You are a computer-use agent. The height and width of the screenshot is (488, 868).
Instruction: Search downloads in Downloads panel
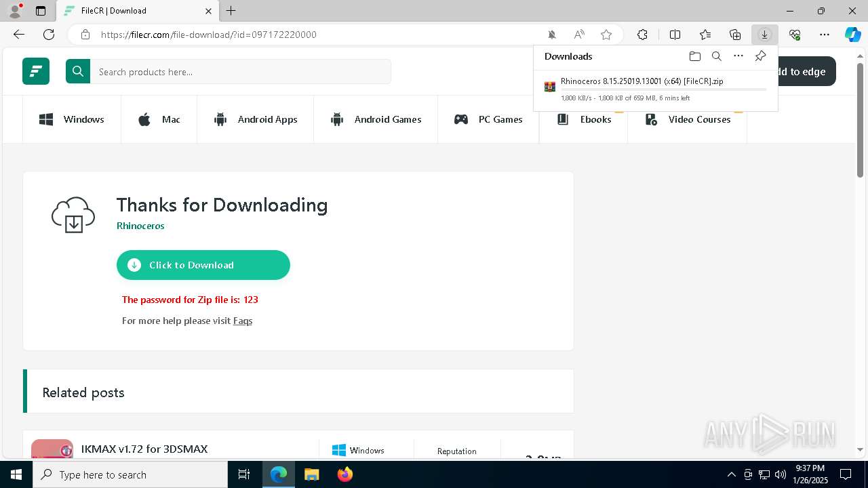tap(716, 56)
